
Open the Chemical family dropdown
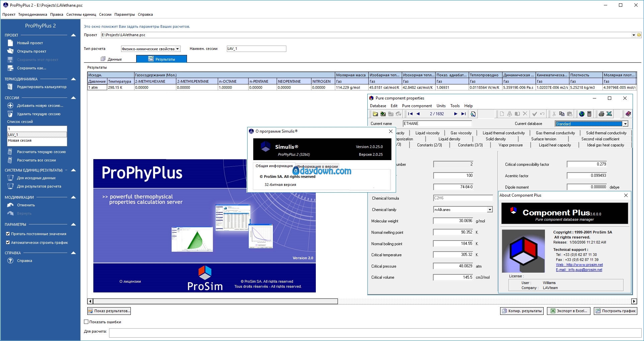pos(490,210)
